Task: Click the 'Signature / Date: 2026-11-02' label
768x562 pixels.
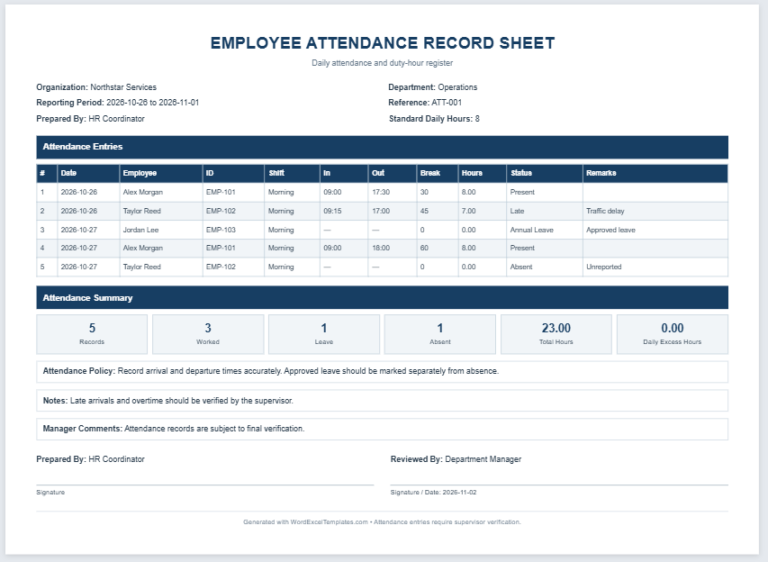Action: 433,492
